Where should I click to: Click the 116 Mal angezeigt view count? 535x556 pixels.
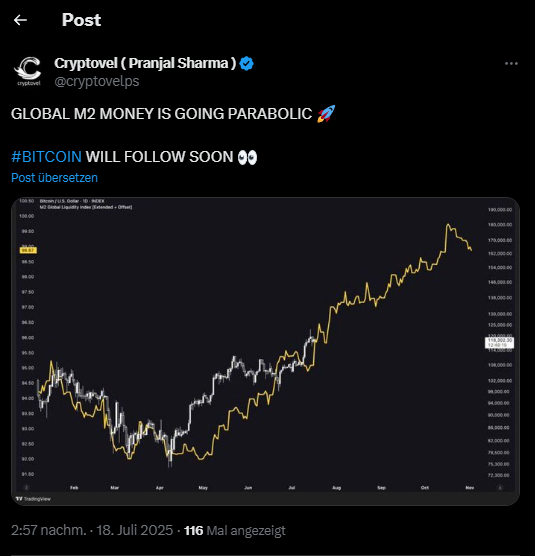(x=235, y=531)
